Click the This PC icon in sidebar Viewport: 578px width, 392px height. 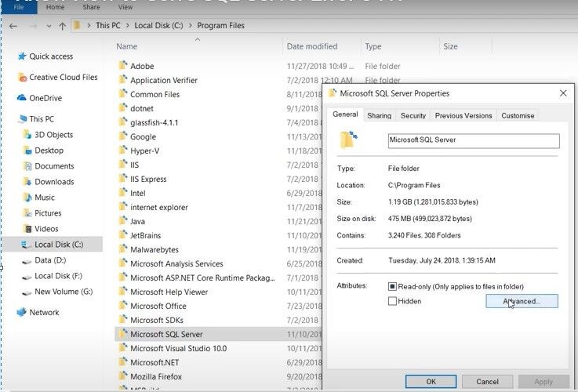tap(23, 118)
